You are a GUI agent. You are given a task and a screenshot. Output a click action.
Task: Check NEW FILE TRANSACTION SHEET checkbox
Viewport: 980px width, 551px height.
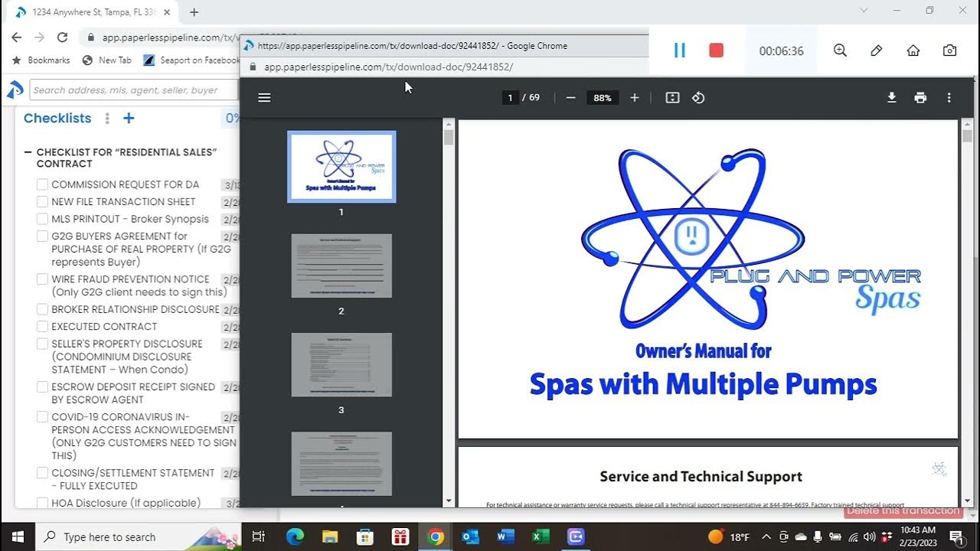(x=43, y=201)
